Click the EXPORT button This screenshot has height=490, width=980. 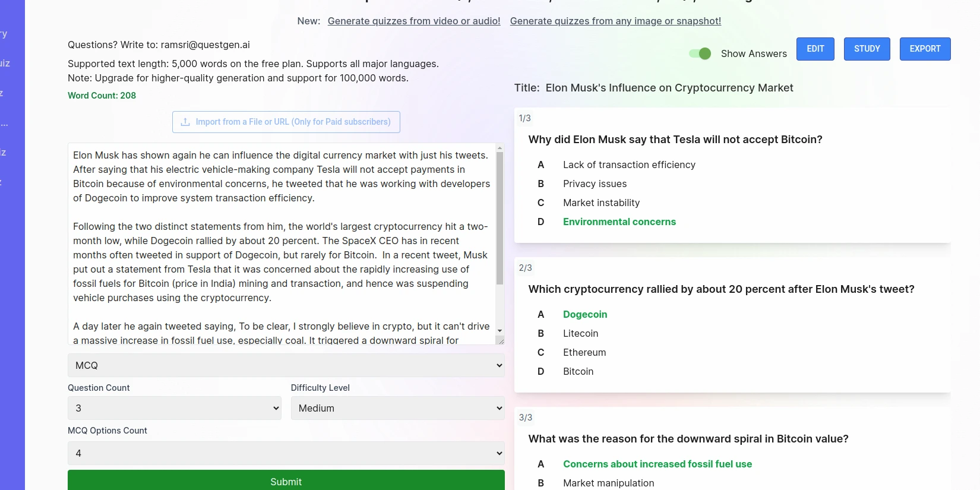point(925,49)
